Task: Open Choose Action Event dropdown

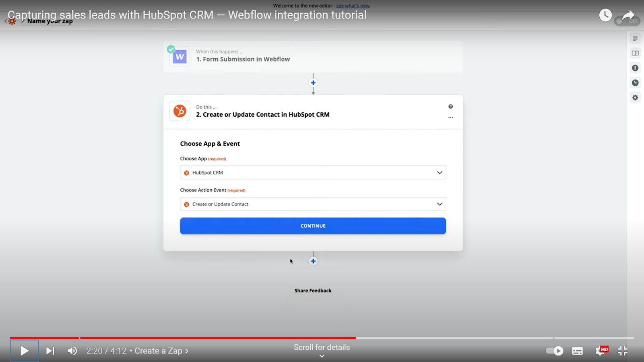Action: [x=313, y=204]
